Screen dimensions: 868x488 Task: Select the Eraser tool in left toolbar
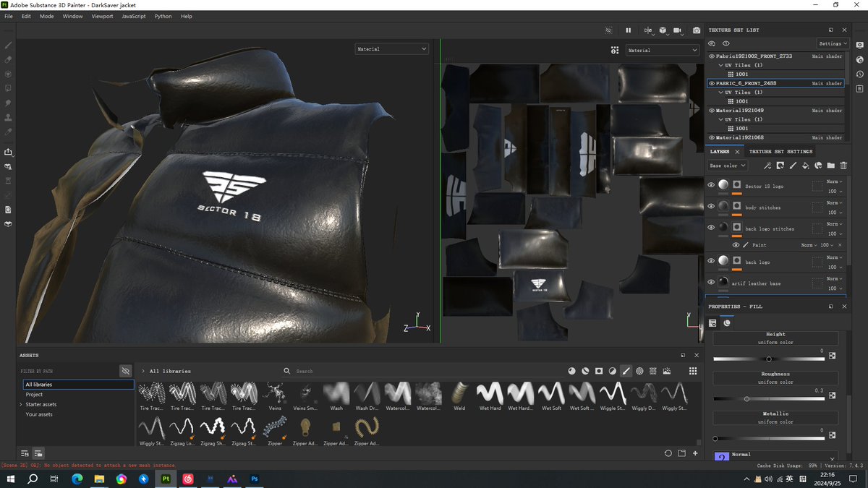[x=9, y=59]
